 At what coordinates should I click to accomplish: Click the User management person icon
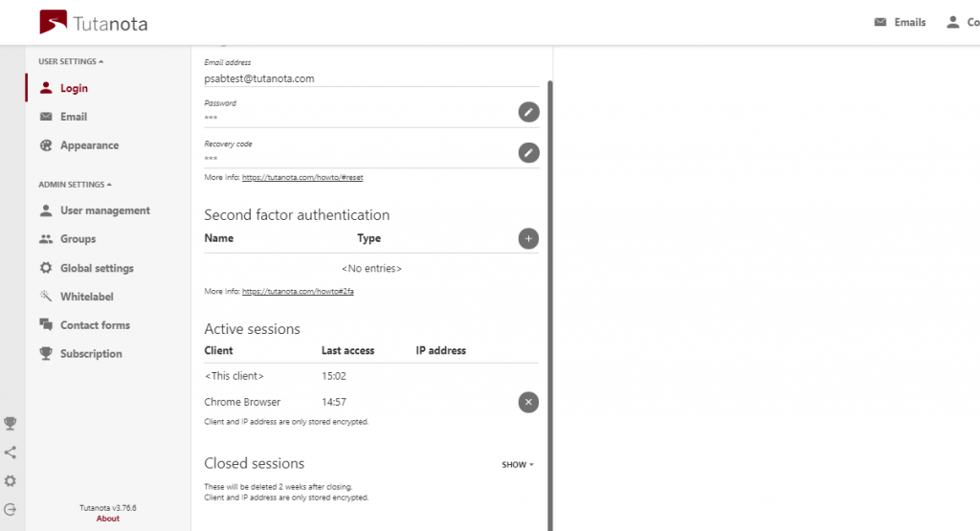(46, 210)
